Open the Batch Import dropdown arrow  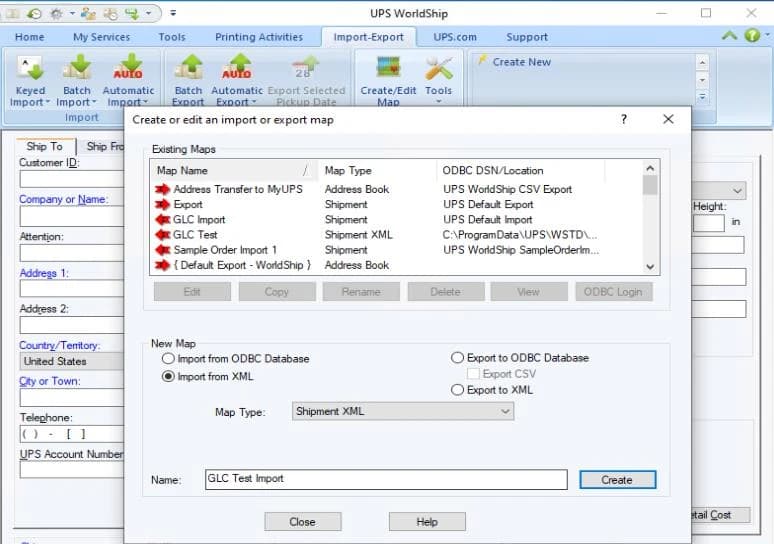click(x=94, y=102)
